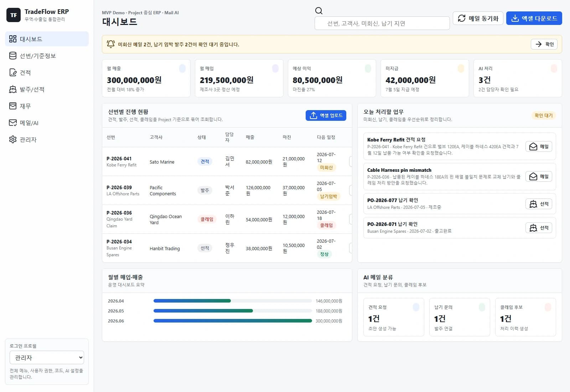The width and height of the screenshot is (570, 392).
Task: Click the alert bell icon in the notice banner
Action: (x=111, y=44)
